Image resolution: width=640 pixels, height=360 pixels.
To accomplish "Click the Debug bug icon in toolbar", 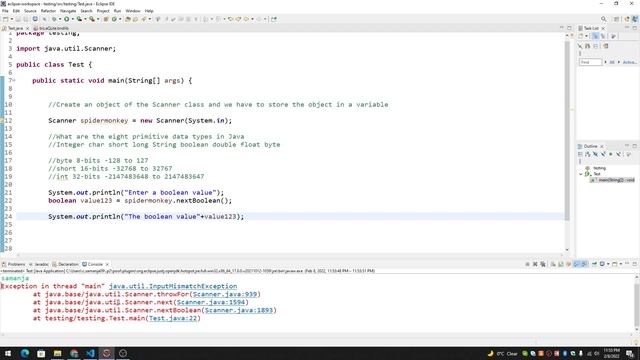I will (x=54, y=19).
